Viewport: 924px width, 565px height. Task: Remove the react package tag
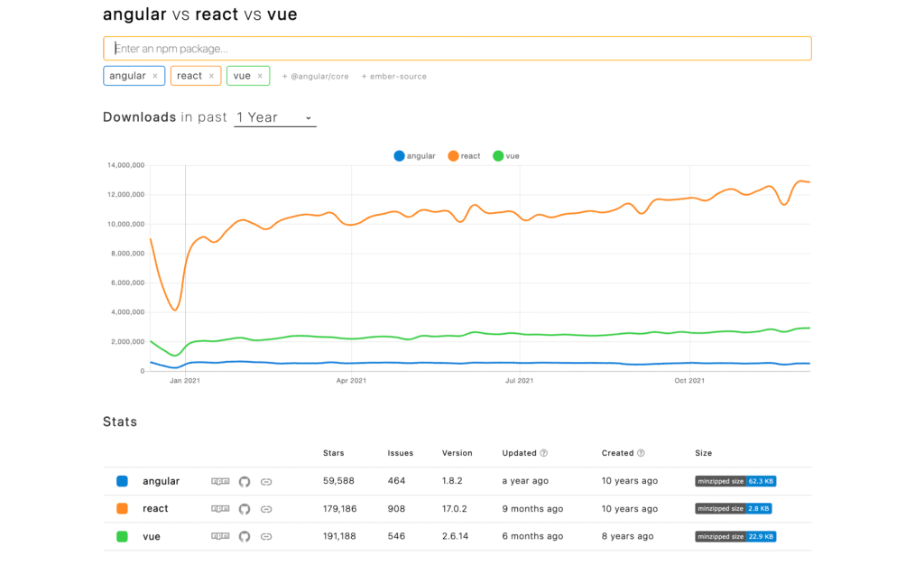click(x=211, y=76)
